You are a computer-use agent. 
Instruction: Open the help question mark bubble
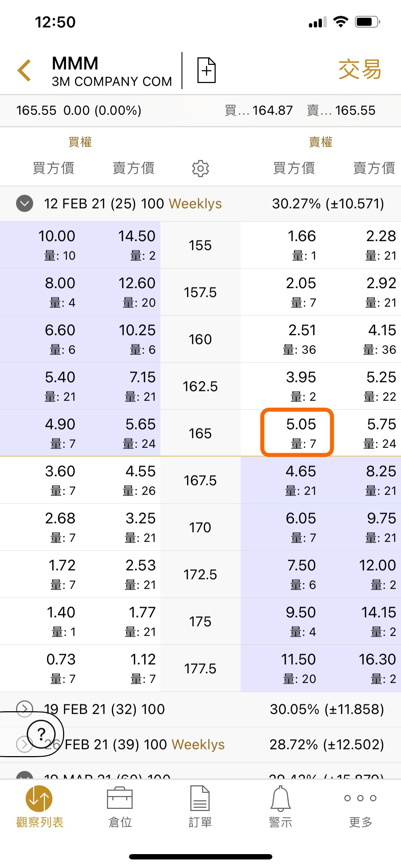(x=41, y=734)
